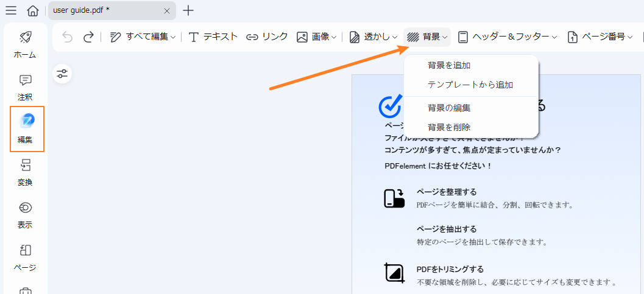Click the 画像 image tool
The image size is (644, 294).
(313, 37)
